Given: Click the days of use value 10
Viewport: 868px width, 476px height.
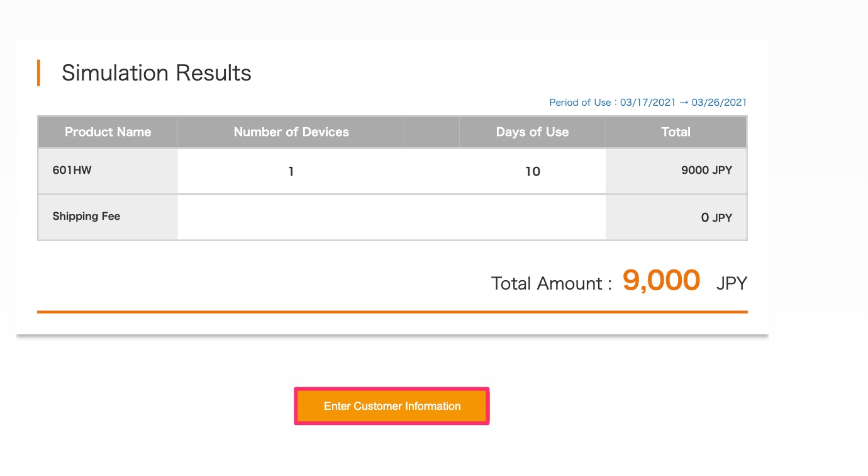Looking at the screenshot, I should [x=533, y=171].
